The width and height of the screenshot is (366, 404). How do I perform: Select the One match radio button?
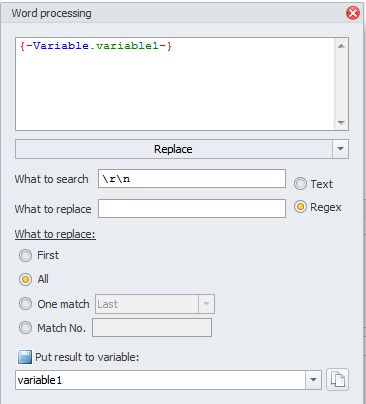point(25,304)
